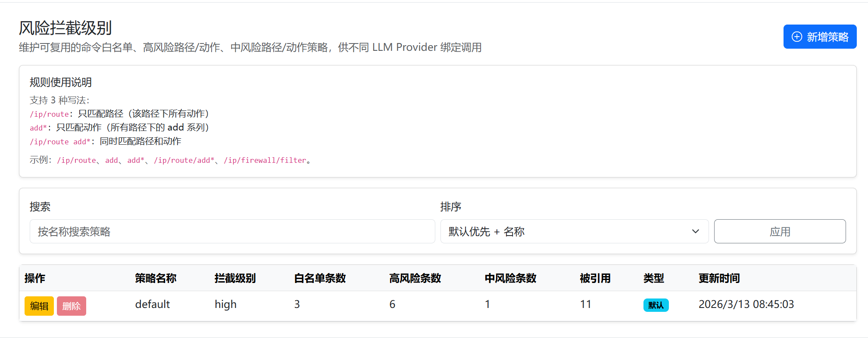
Task: Open the 默认优先 + 名称 sort dropdown
Action: point(574,232)
